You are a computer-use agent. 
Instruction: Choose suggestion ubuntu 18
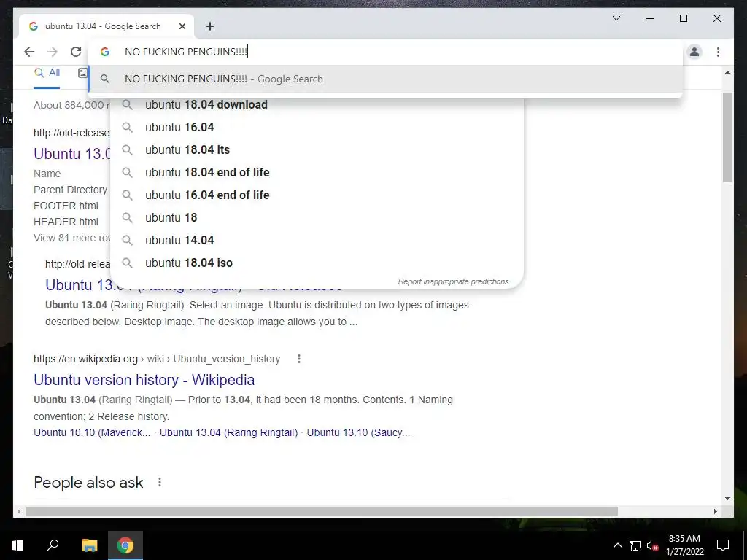coord(317,217)
